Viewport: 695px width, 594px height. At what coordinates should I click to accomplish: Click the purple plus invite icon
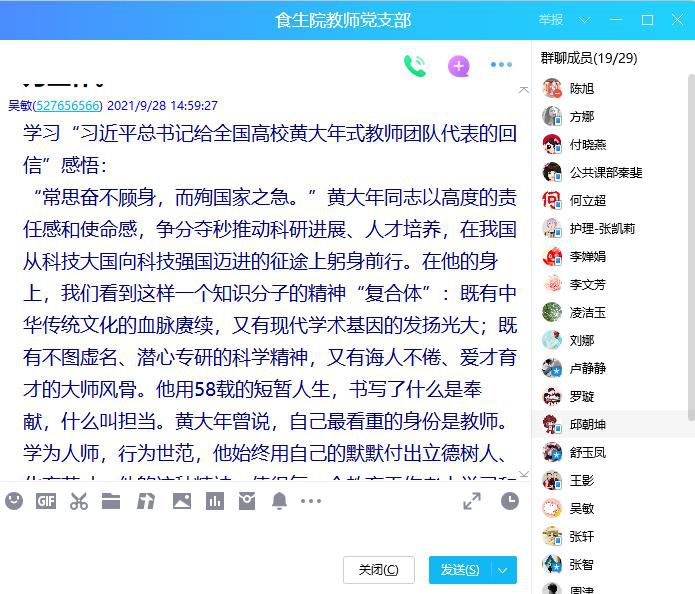click(x=458, y=66)
